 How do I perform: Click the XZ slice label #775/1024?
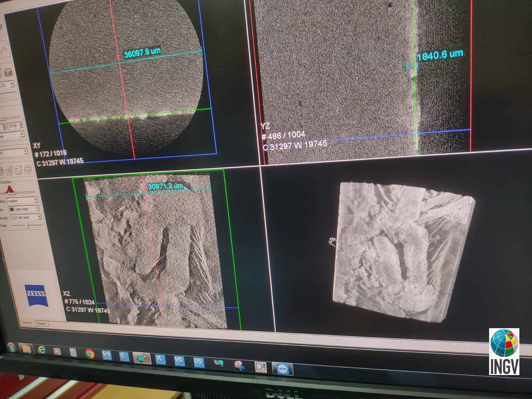pyautogui.click(x=79, y=302)
